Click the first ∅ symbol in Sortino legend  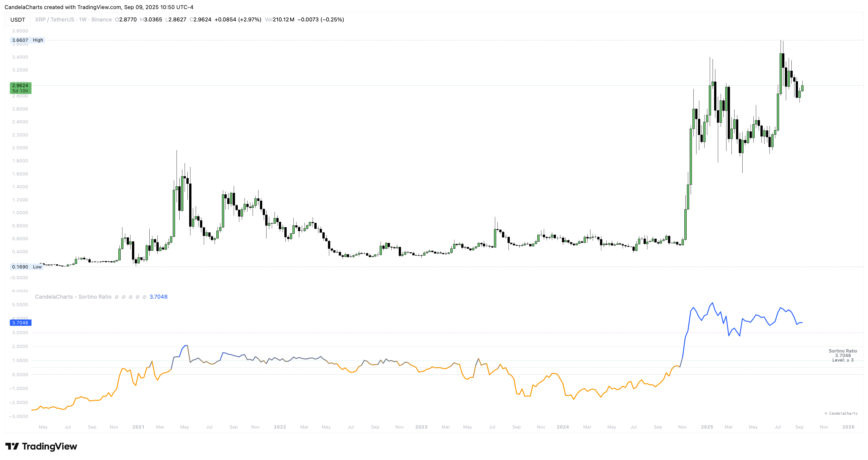point(117,297)
